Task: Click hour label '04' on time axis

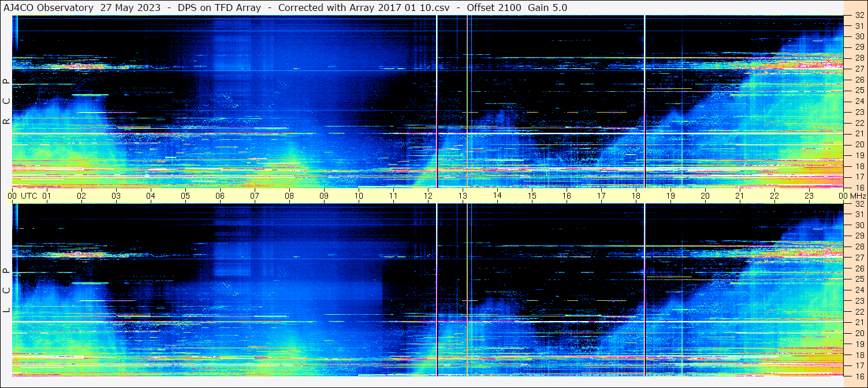Action: pos(151,196)
